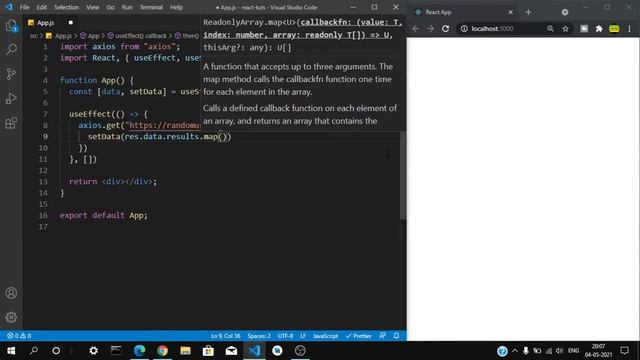Go forward in the browser
This screenshot has width=640, height=360.
(x=431, y=29)
